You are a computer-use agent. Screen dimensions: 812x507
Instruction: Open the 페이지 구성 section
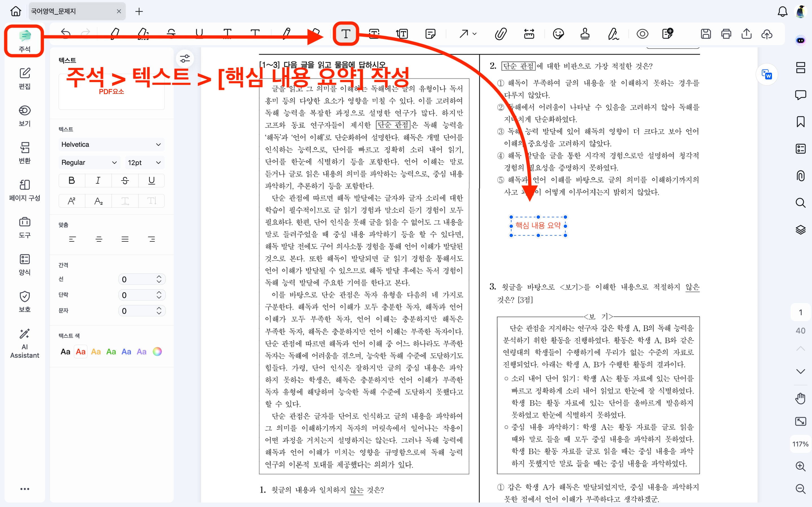24,190
